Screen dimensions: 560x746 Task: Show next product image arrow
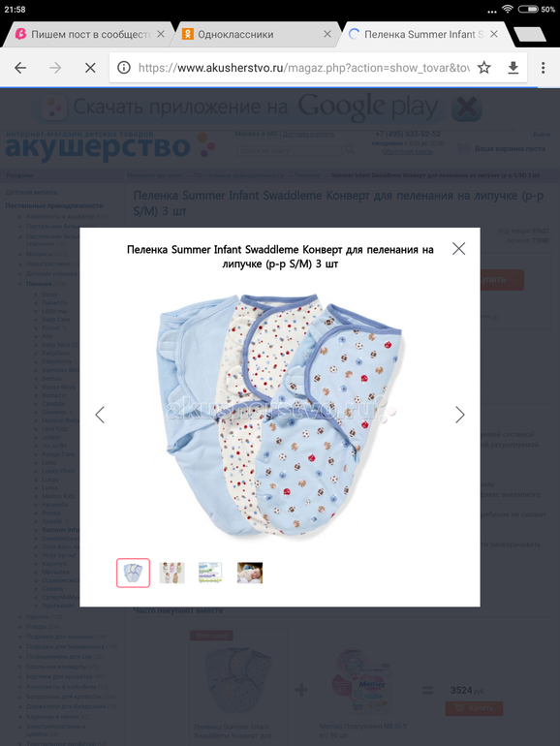point(459,415)
